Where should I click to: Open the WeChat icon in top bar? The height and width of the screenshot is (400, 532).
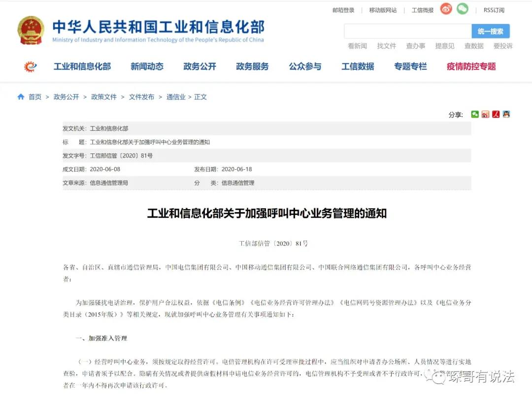point(462,9)
